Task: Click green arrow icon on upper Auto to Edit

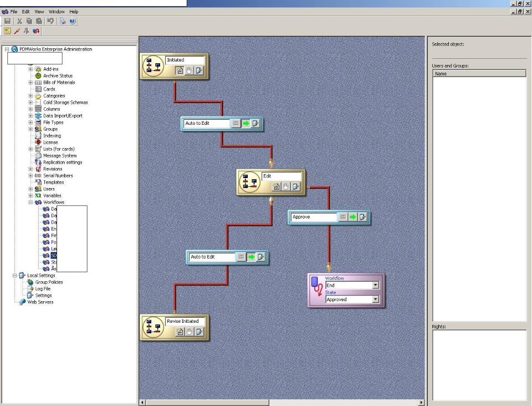Action: tap(245, 123)
